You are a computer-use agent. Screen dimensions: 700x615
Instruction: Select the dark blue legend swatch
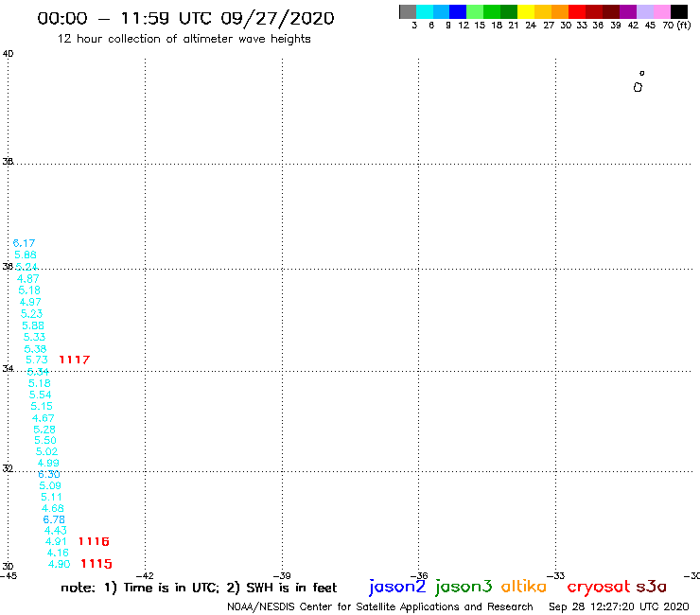[x=458, y=11]
